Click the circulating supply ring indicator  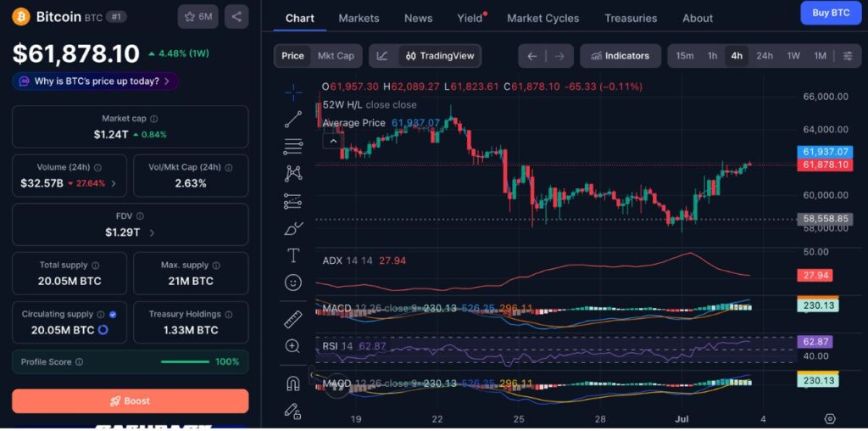pos(103,330)
